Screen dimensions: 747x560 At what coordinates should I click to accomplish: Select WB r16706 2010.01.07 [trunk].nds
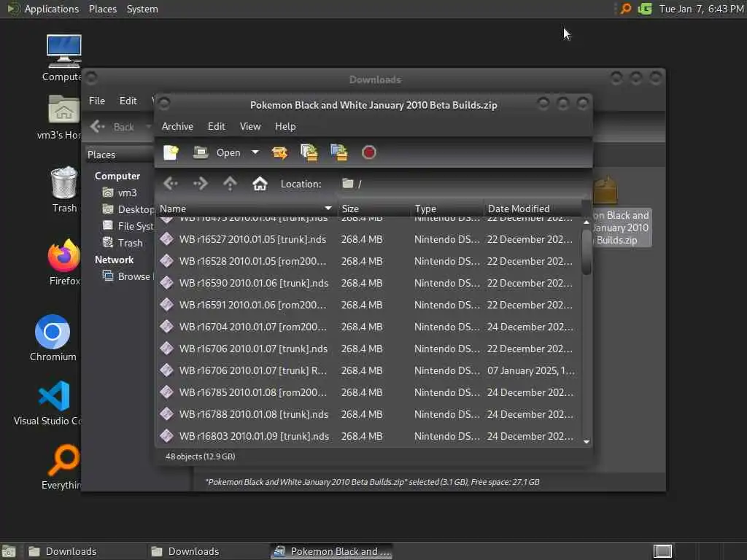[x=368, y=349]
